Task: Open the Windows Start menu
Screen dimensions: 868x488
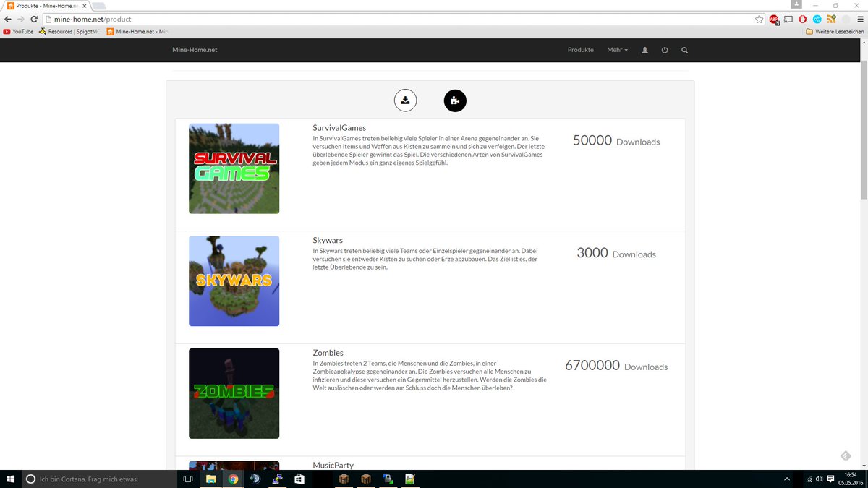Action: point(10,479)
